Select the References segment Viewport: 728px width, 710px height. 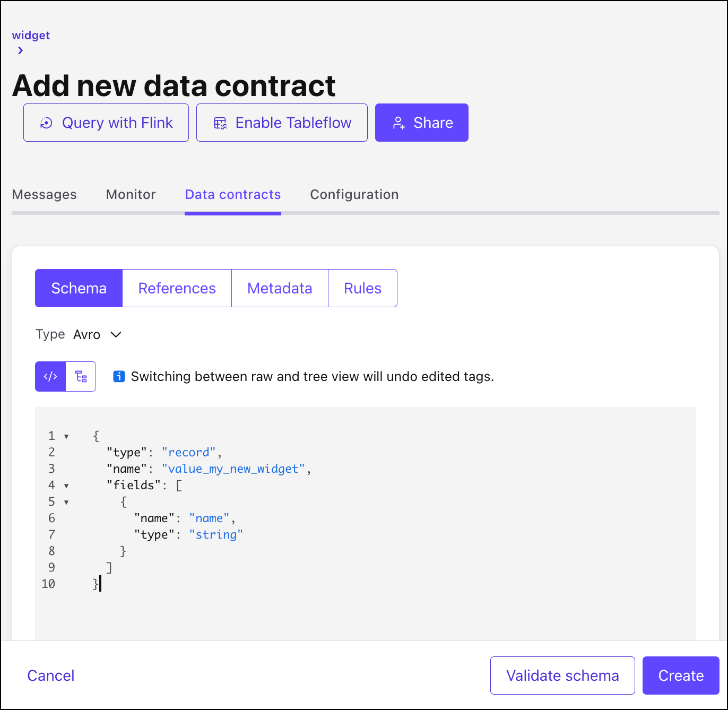tap(177, 288)
